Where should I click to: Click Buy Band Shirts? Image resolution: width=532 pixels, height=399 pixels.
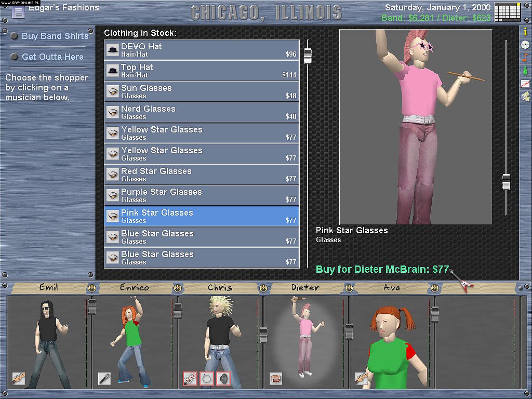point(54,36)
